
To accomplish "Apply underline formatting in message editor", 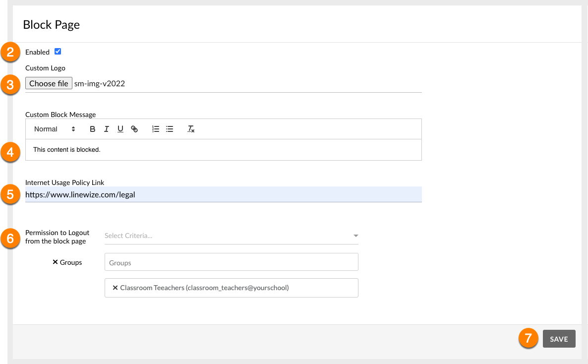I will (120, 129).
